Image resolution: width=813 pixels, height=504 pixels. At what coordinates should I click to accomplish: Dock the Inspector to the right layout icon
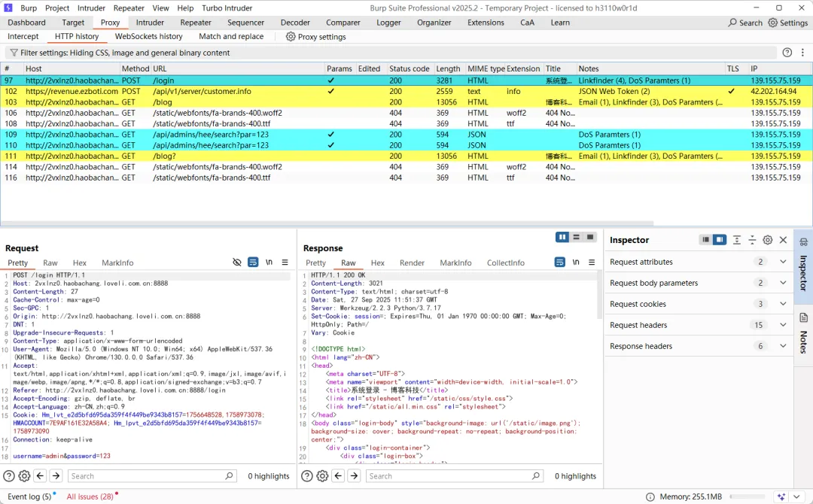point(719,240)
